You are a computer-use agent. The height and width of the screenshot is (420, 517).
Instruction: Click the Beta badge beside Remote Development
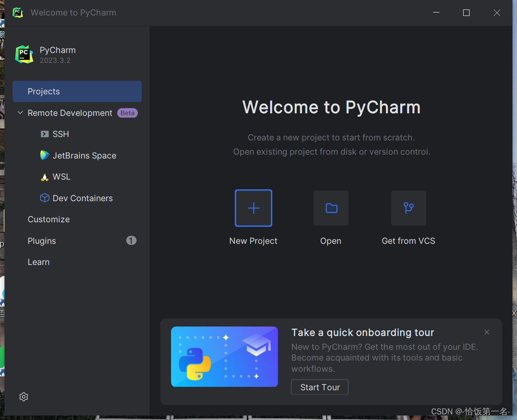click(128, 113)
